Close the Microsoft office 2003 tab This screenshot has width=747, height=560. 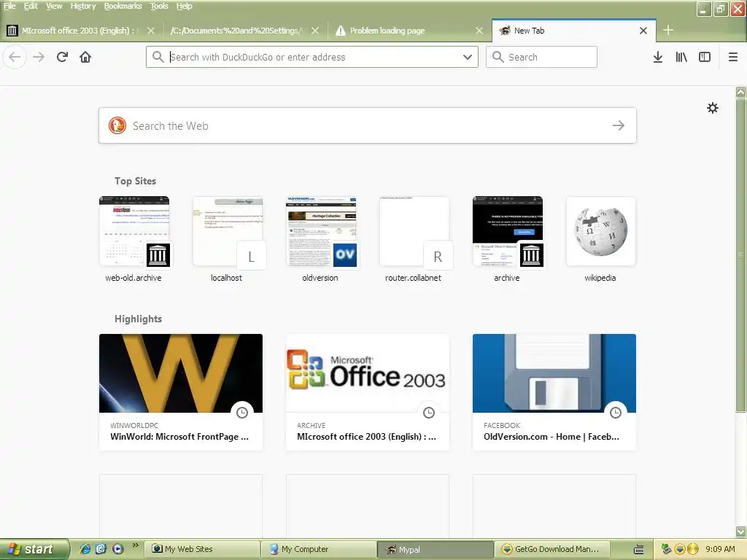[x=150, y=31]
